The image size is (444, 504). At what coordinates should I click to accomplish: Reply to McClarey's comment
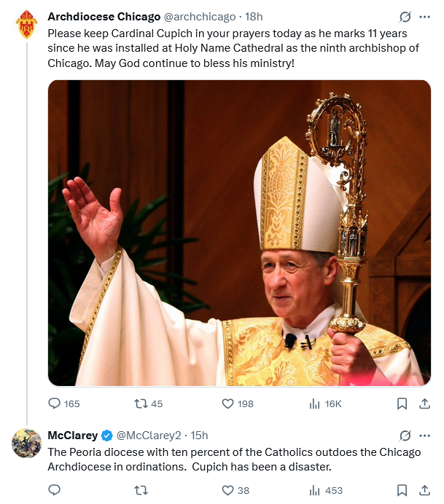(55, 490)
